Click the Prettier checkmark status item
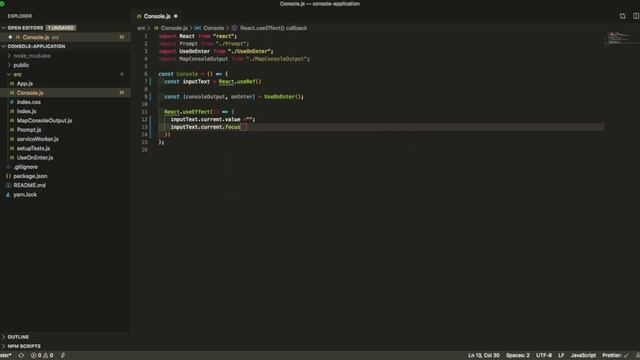Viewport: 640px width, 360px height. 616,356
